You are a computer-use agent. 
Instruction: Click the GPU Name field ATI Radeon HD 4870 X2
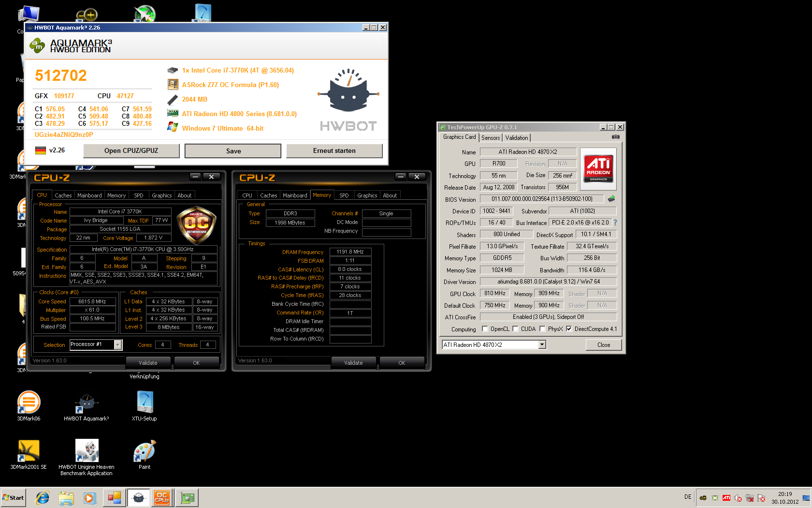click(x=528, y=152)
